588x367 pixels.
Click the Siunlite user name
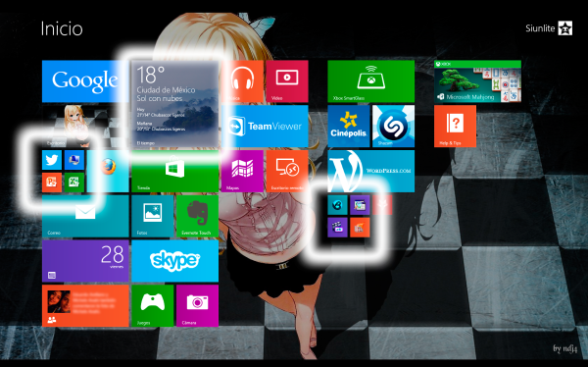coord(540,28)
